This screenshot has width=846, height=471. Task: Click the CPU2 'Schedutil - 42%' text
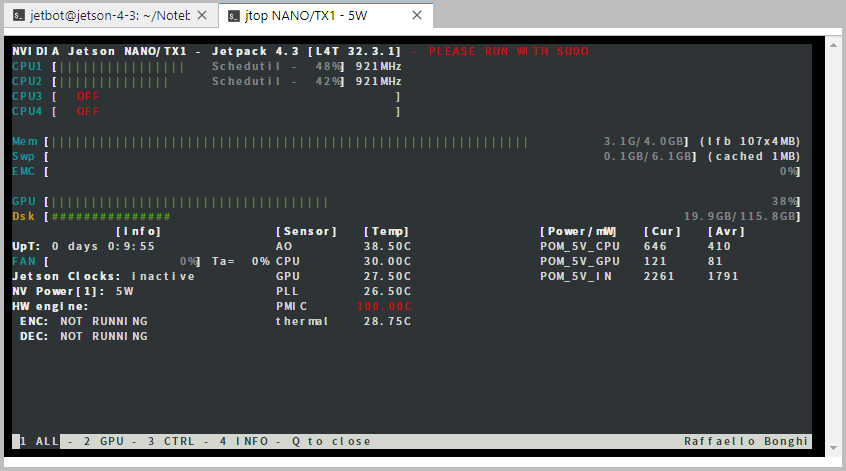276,81
